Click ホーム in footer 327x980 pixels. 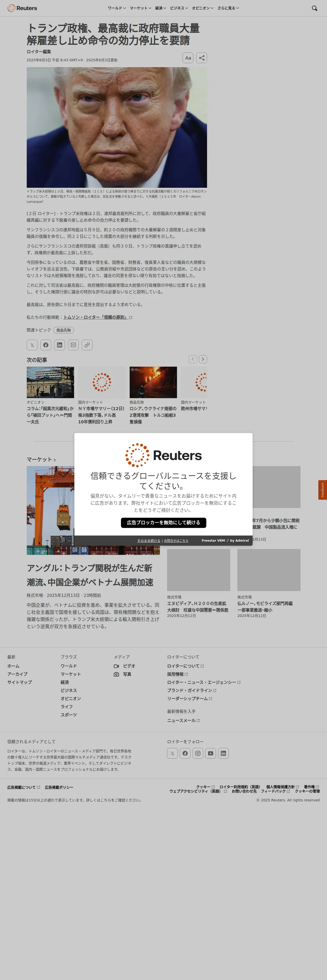[x=13, y=666]
